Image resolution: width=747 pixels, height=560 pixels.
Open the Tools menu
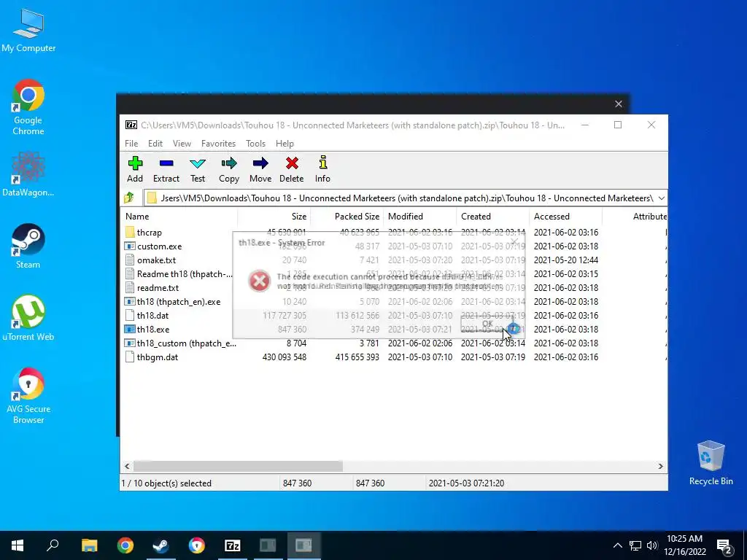click(x=256, y=144)
